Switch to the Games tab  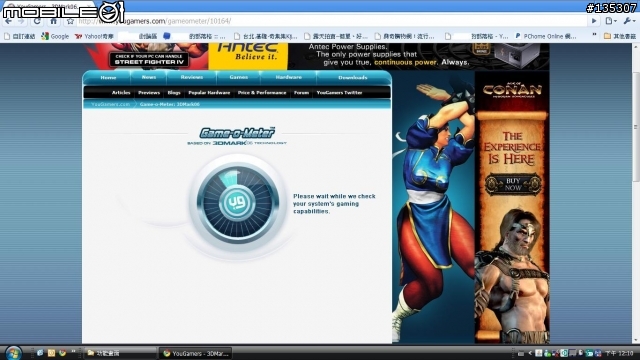coord(238,77)
